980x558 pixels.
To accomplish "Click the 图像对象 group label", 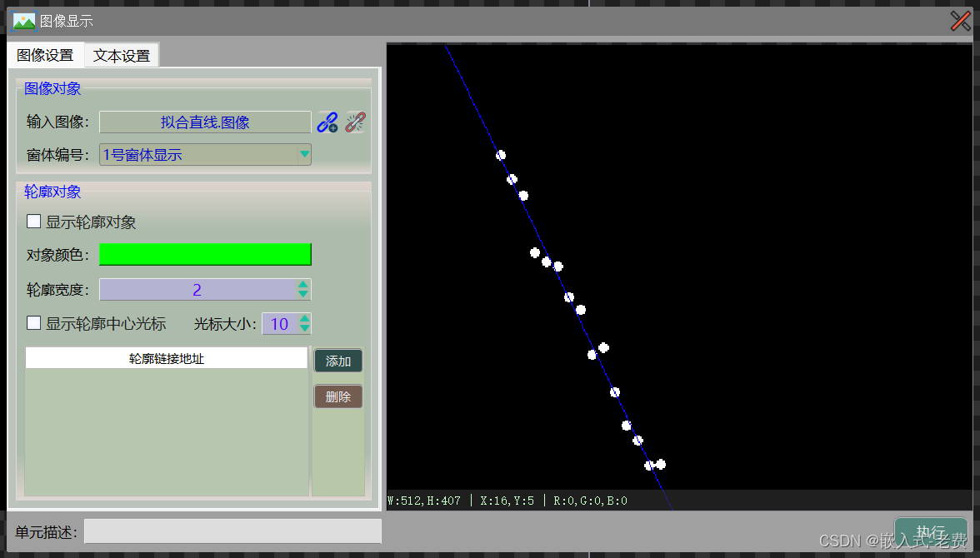I will coord(52,89).
